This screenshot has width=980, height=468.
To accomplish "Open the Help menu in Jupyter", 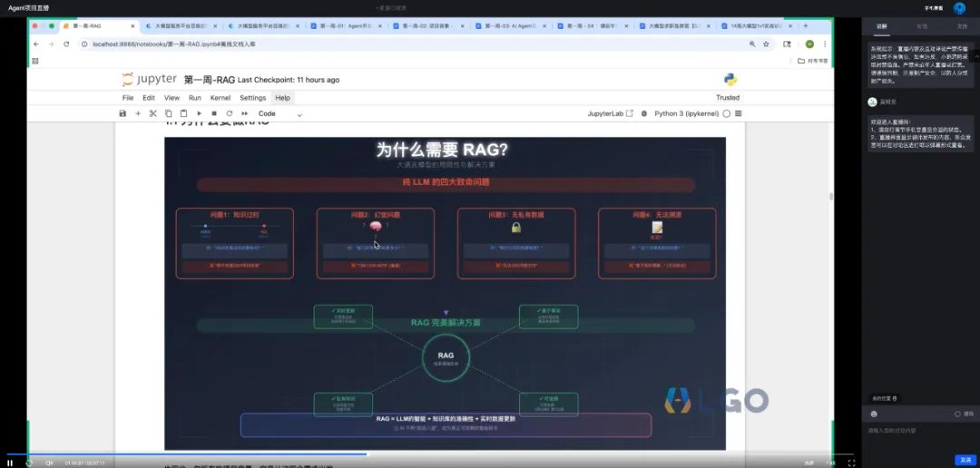I will coord(283,97).
